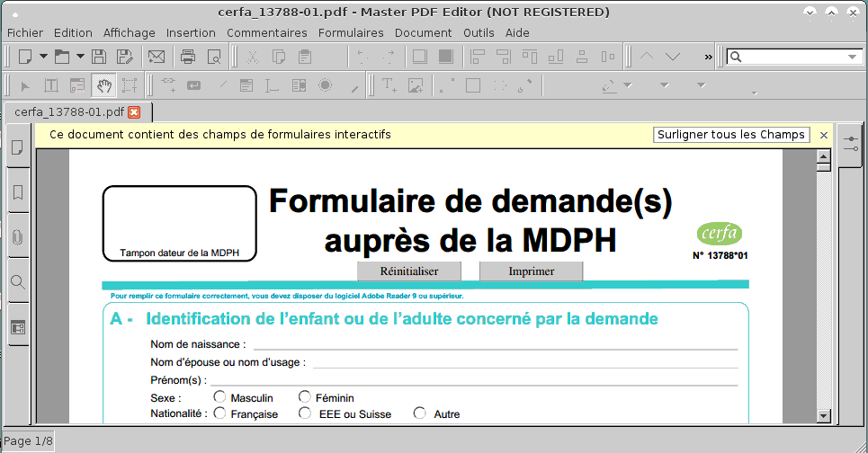Select the Masculin radio button
This screenshot has width=868, height=453.
pos(219,396)
